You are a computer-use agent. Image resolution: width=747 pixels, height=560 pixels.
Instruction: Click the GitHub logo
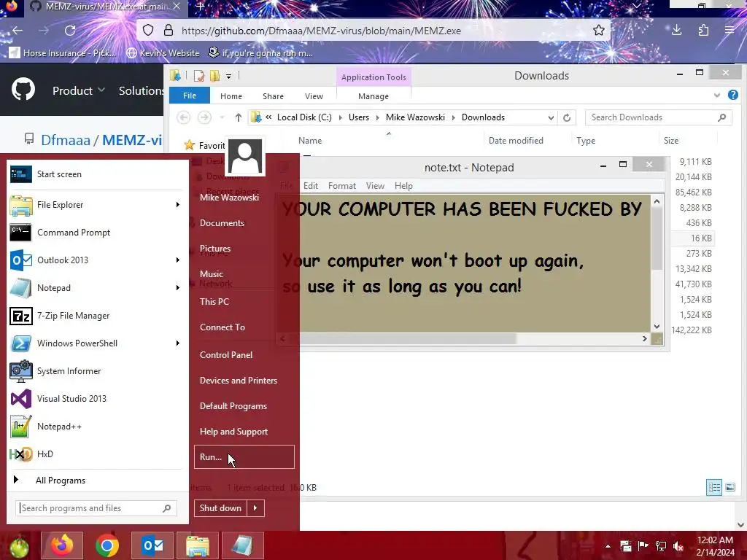pos(23,89)
